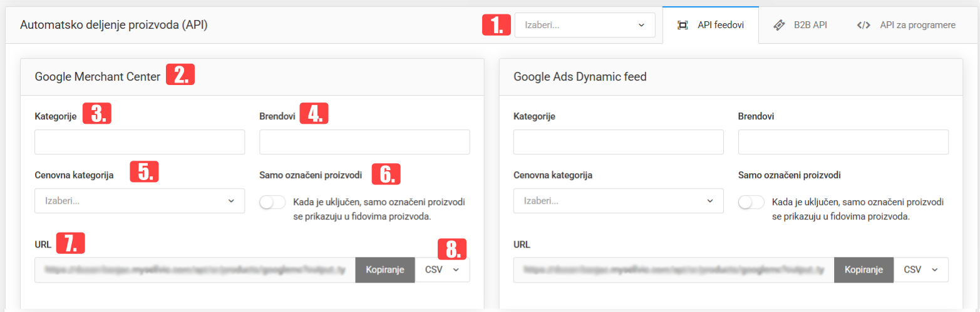Screen dimensions: 980x312
Task: Open Cenovna kategorija dropdown in Google Ads Dynamic feed
Action: pos(618,201)
